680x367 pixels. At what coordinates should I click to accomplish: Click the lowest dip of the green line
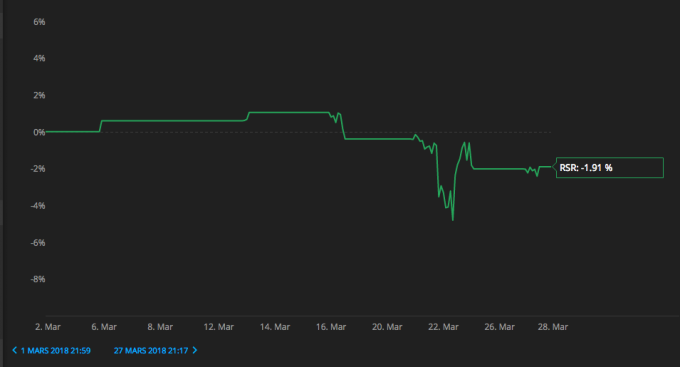(453, 220)
